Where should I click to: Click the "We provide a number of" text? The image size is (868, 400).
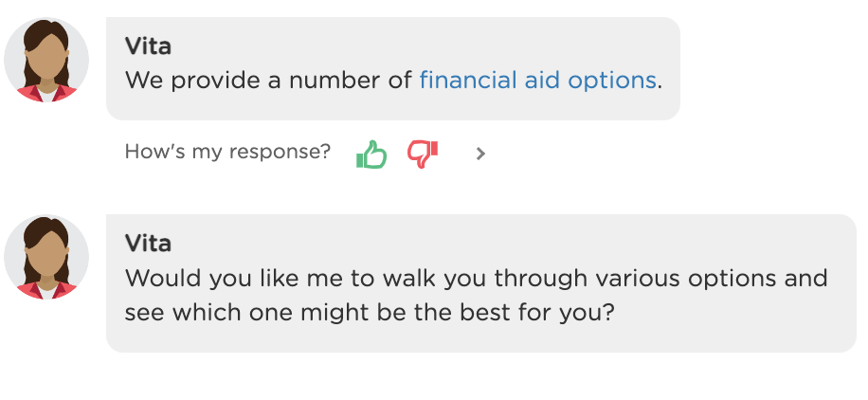(268, 81)
